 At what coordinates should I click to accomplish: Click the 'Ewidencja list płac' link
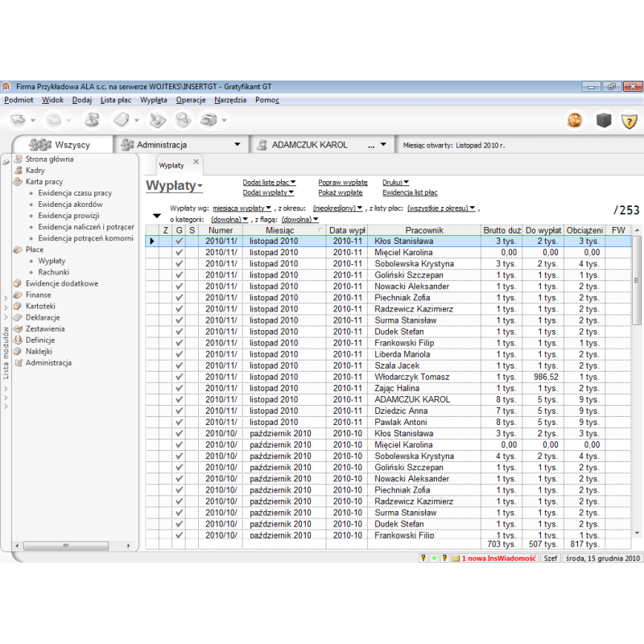pyautogui.click(x=410, y=192)
